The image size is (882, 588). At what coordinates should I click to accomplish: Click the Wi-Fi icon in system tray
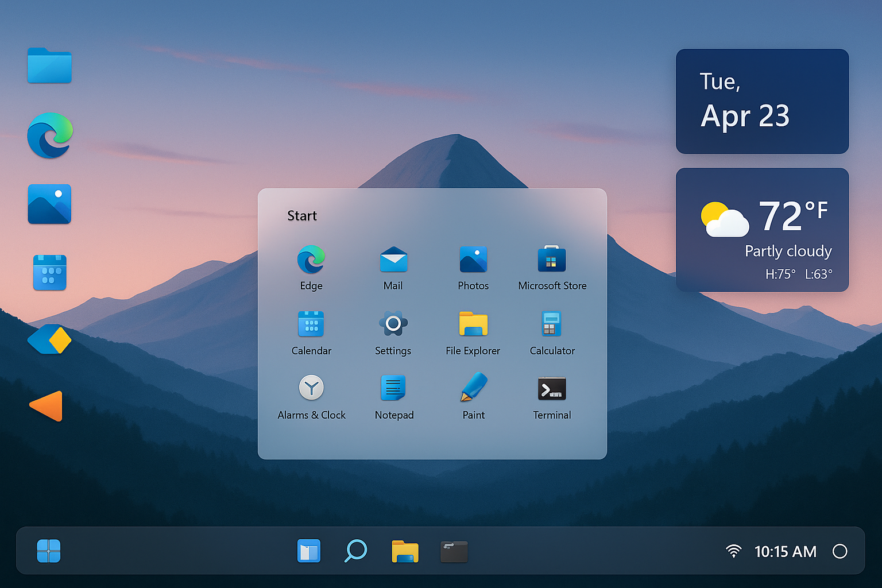[733, 551]
